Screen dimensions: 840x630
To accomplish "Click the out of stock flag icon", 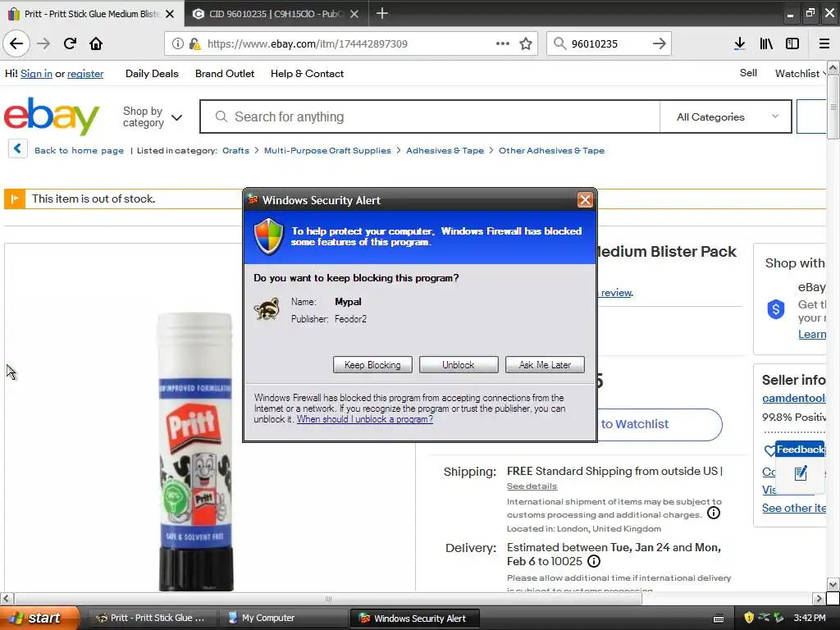I will pos(15,199).
